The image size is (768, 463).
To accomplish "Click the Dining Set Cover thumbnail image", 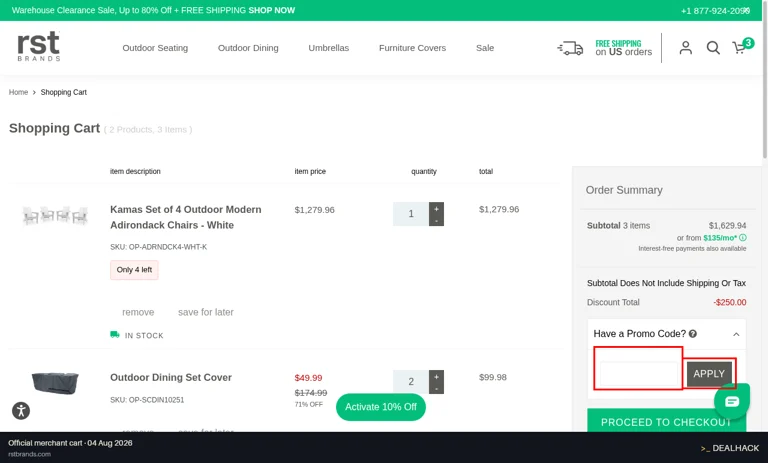I will tap(55, 383).
